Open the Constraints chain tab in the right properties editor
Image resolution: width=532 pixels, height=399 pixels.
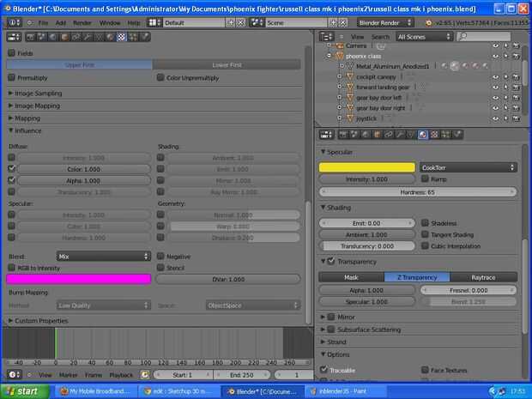[x=389, y=135]
